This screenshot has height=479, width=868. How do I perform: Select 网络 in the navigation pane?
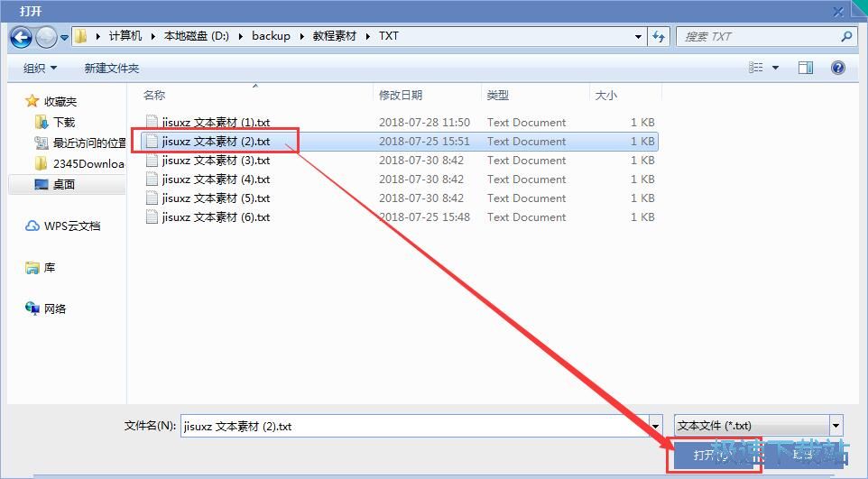click(x=55, y=309)
